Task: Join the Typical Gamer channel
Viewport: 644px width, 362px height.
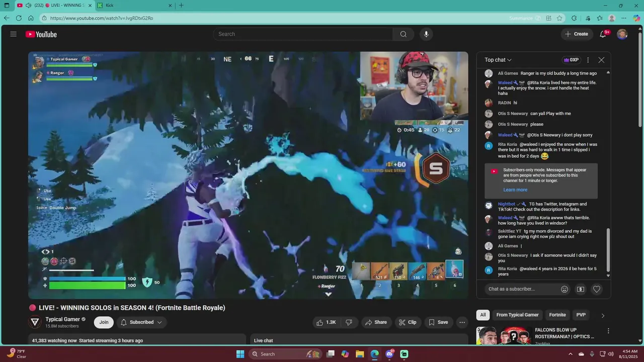Action: [x=104, y=322]
